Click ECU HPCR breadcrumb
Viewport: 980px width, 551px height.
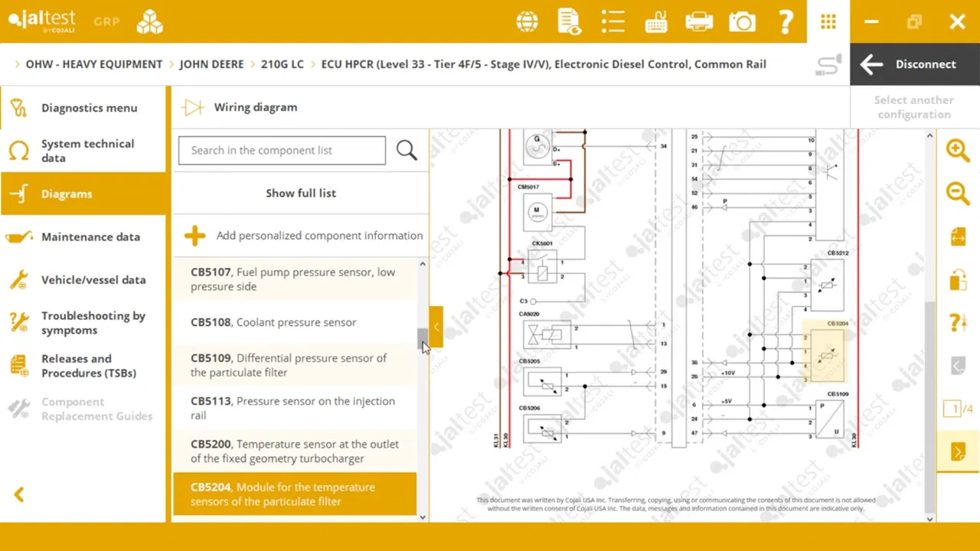pos(544,64)
